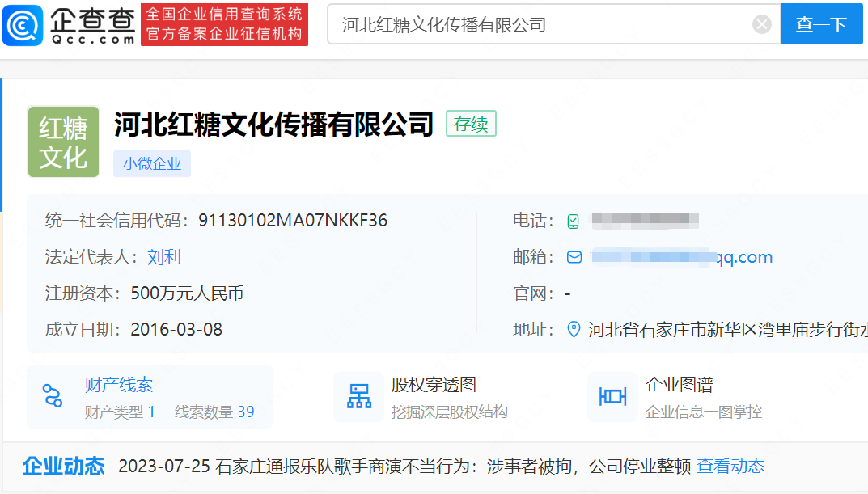Open the 财产线索 link
Image resolution: width=868 pixels, height=494 pixels.
pyautogui.click(x=119, y=385)
